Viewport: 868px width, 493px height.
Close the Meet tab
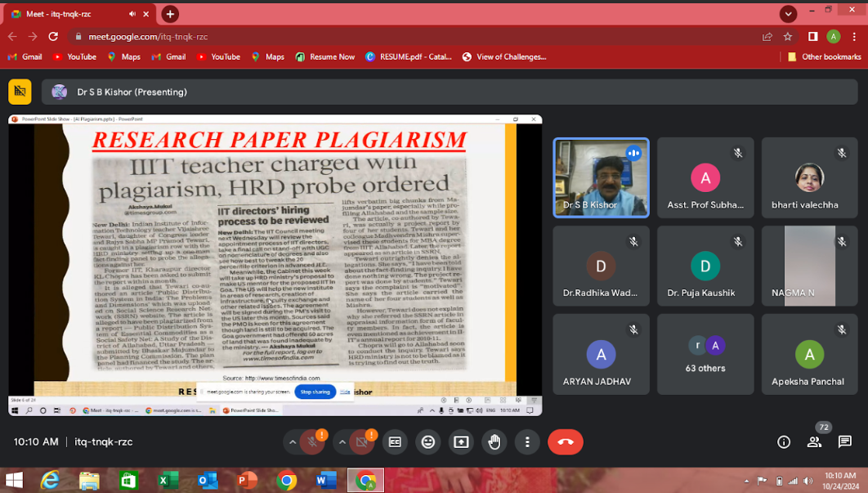coord(146,15)
